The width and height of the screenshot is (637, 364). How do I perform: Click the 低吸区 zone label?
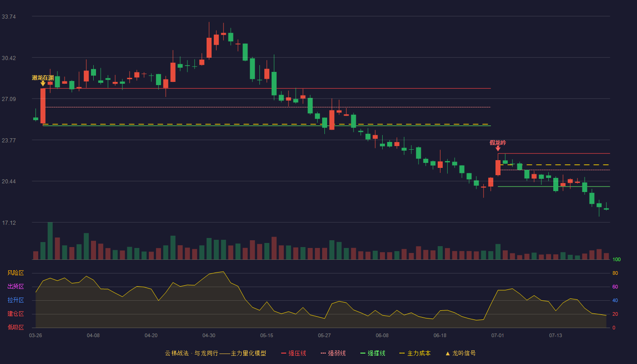click(x=15, y=328)
